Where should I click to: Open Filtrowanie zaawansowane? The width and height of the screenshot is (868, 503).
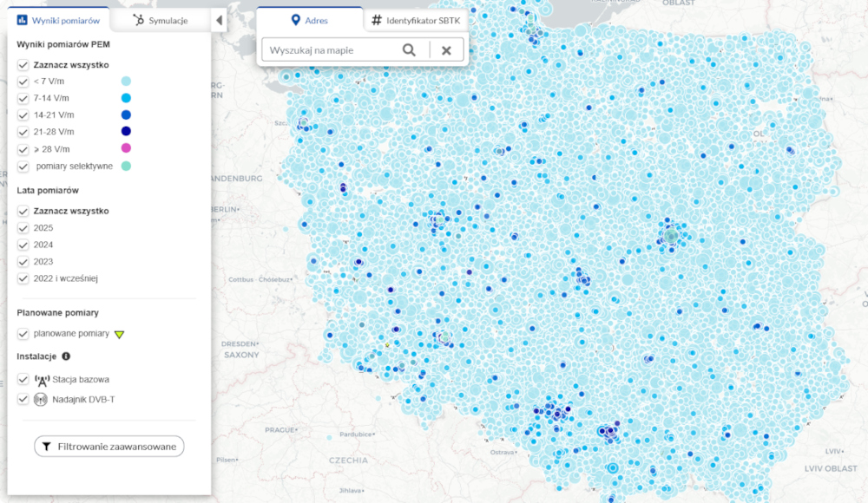[108, 446]
